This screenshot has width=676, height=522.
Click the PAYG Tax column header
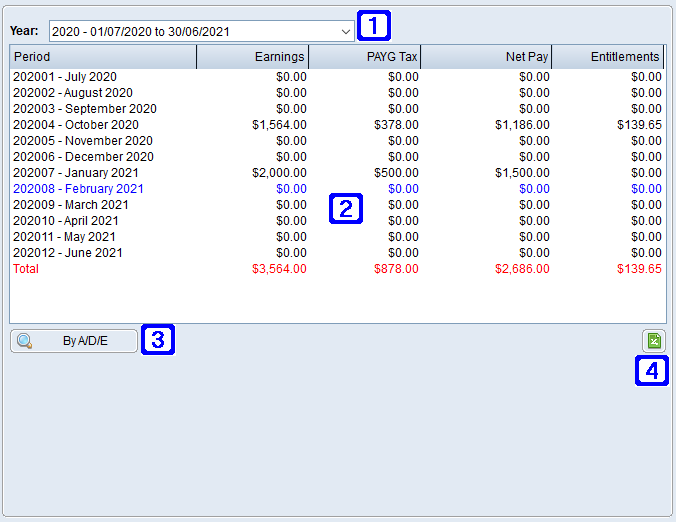pos(365,57)
